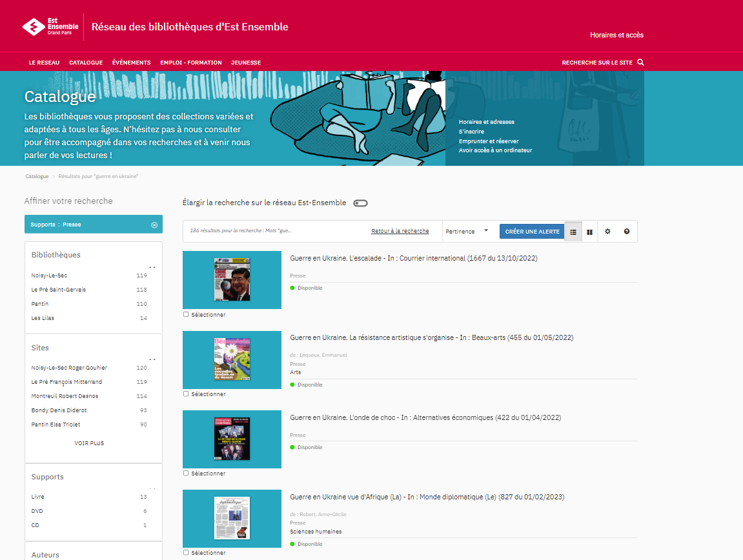
Task: Open result 'Guerre en Ukraine. L'escalade'
Action: (414, 258)
